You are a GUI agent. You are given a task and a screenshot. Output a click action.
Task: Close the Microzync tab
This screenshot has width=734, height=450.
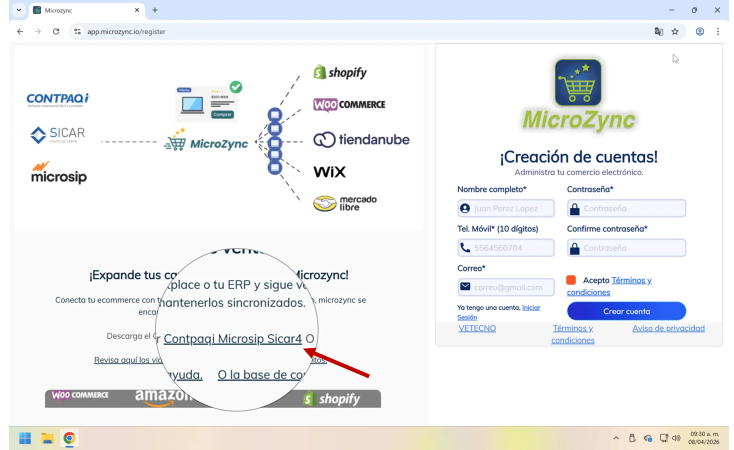(137, 10)
